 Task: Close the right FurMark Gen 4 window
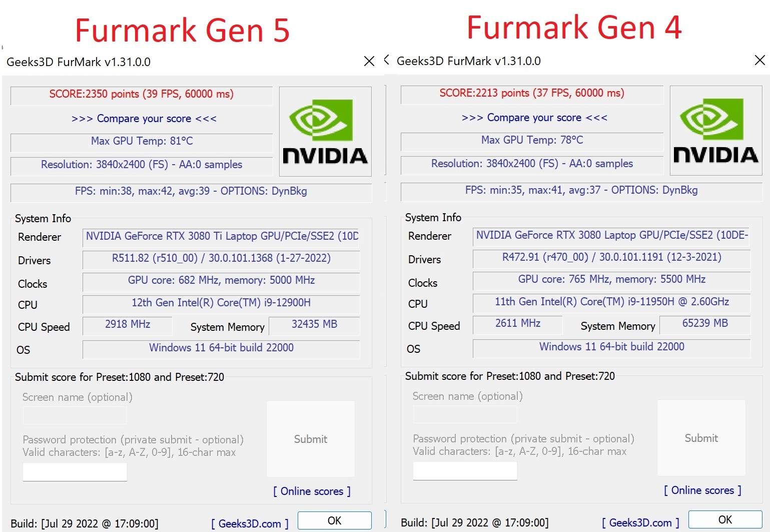[759, 60]
